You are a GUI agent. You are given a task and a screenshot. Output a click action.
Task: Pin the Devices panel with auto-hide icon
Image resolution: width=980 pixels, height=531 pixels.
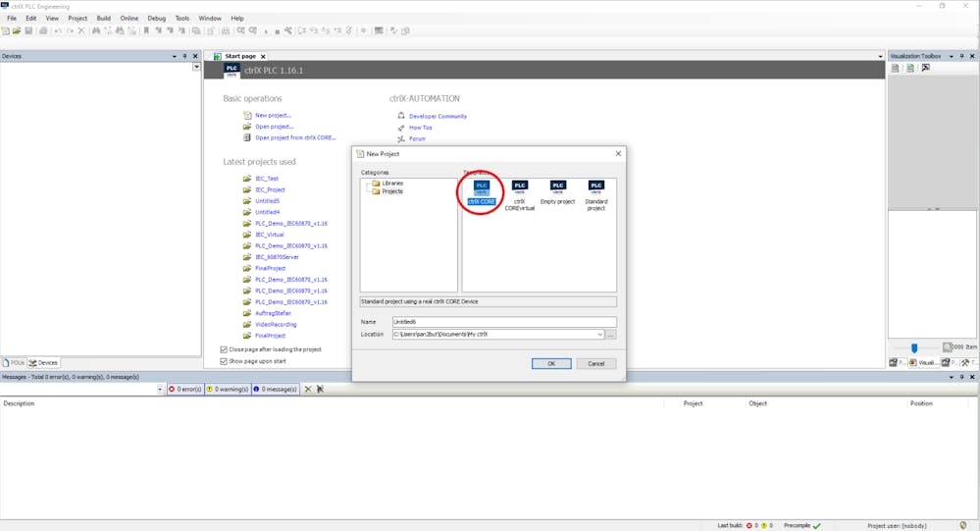184,56
